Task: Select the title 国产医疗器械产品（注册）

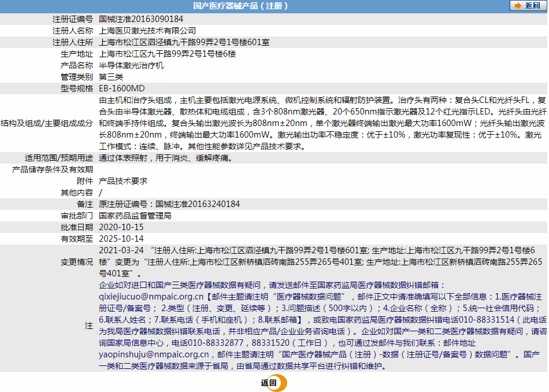Action: click(240, 6)
